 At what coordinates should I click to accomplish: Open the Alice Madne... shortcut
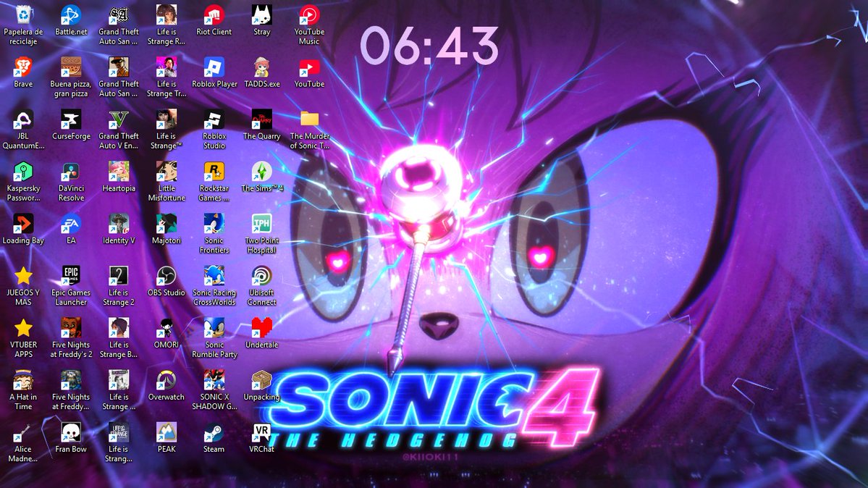[x=22, y=433]
